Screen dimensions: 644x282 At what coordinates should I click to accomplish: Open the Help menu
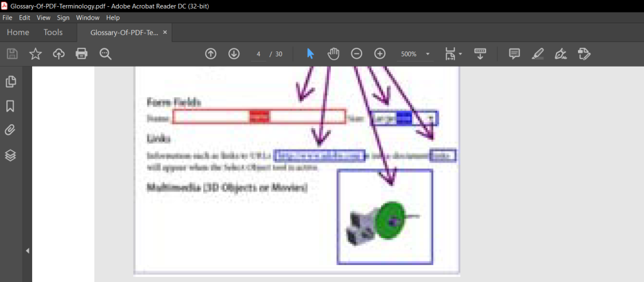[x=113, y=18]
